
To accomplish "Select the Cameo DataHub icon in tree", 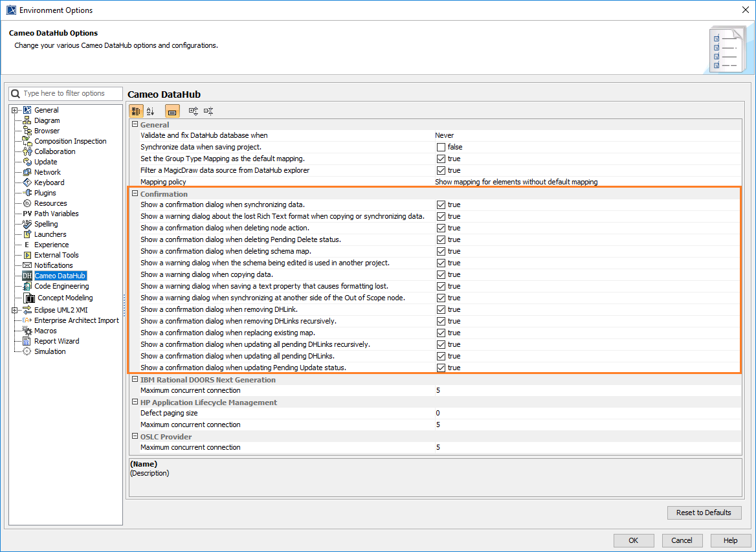I will point(27,276).
